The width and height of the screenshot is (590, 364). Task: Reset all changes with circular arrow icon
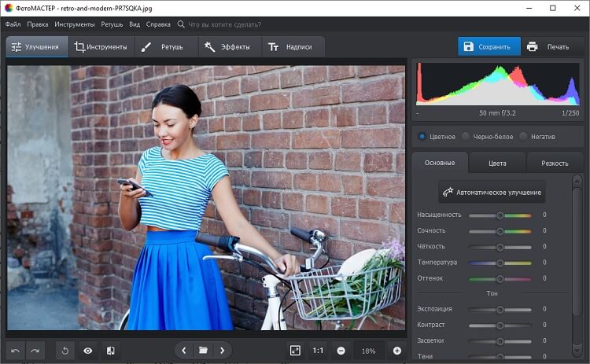point(65,351)
